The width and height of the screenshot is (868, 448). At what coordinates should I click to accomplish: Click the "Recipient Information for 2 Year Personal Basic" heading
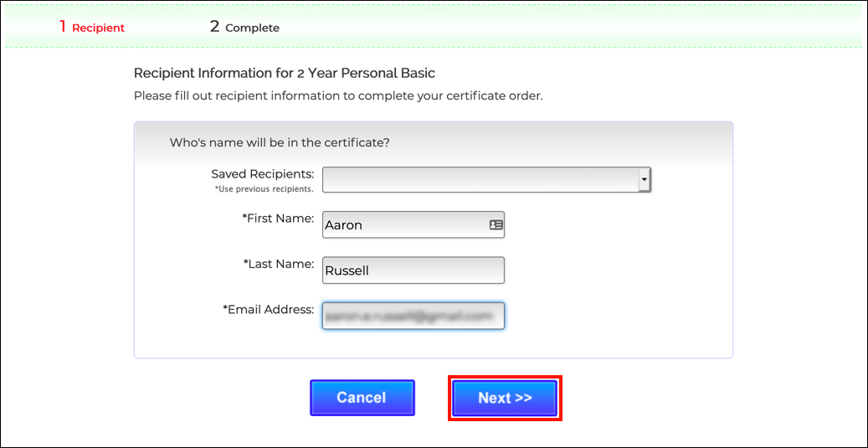(x=285, y=73)
